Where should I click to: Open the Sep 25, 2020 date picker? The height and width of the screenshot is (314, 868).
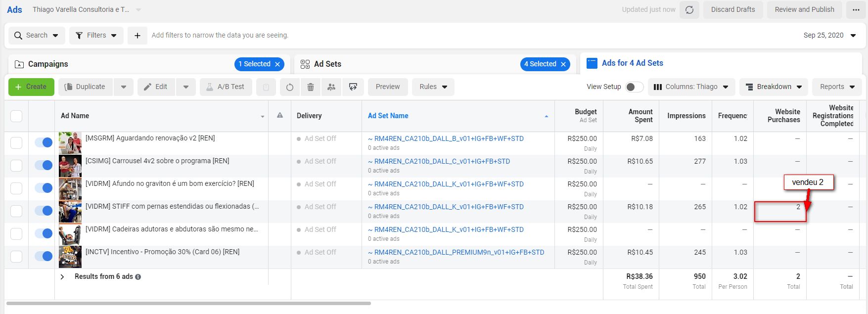(829, 36)
